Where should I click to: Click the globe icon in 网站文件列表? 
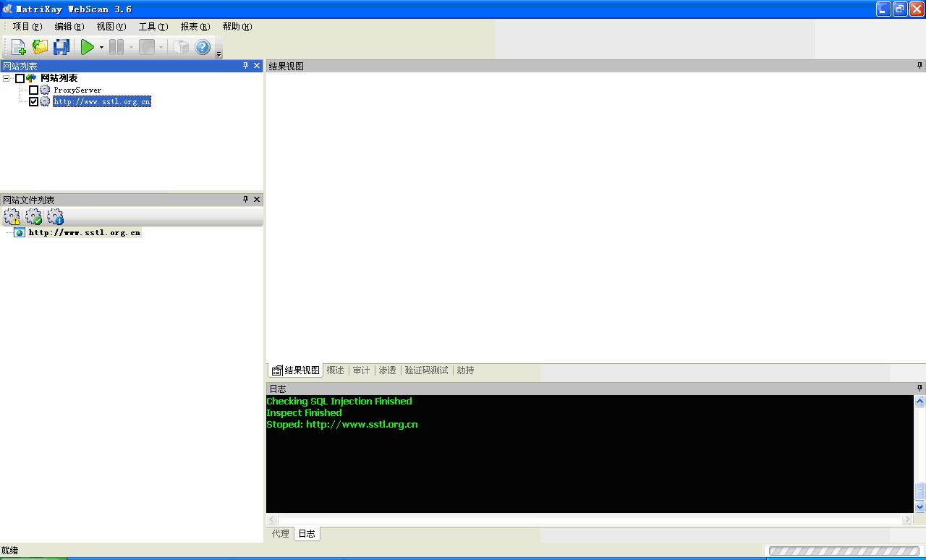tap(20, 232)
